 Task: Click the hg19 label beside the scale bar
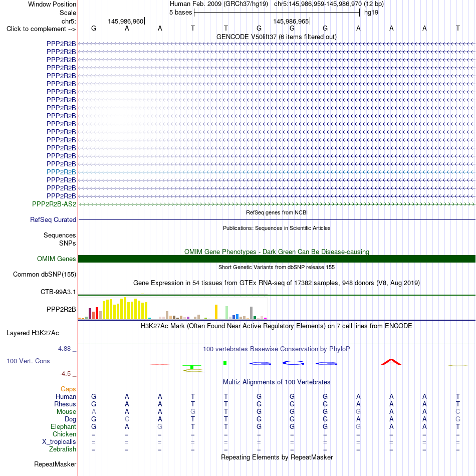point(371,13)
